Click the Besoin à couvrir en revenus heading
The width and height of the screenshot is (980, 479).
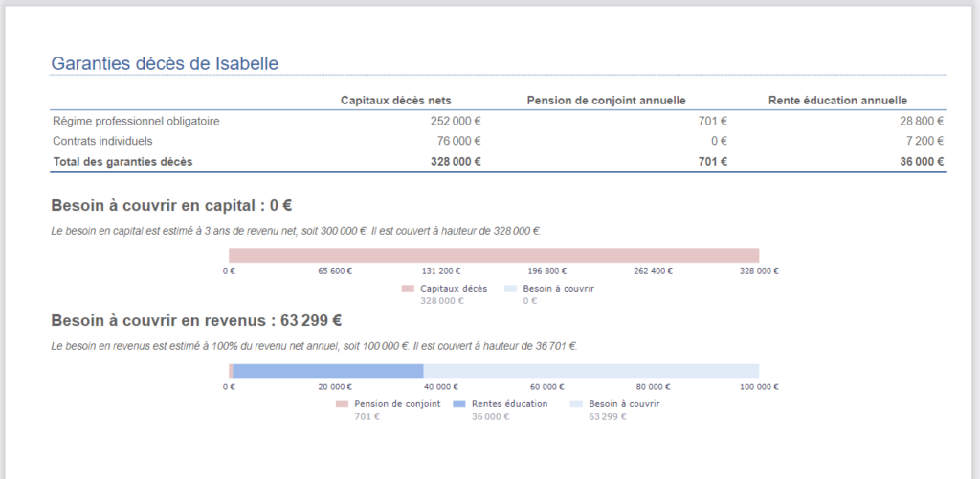pos(196,320)
